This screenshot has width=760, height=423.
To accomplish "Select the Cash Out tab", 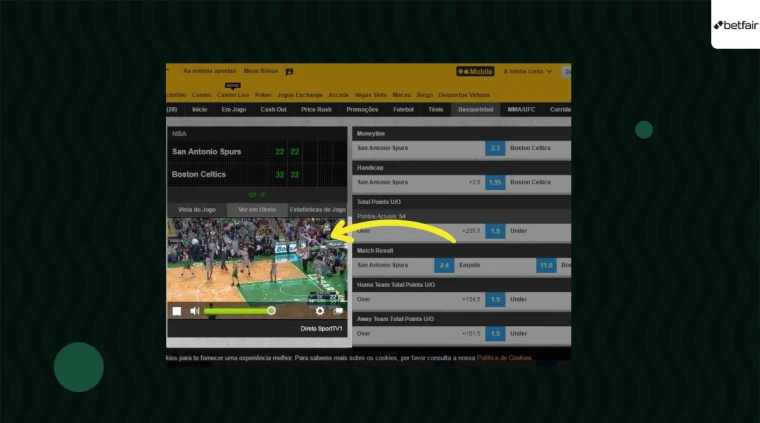I will click(x=273, y=110).
